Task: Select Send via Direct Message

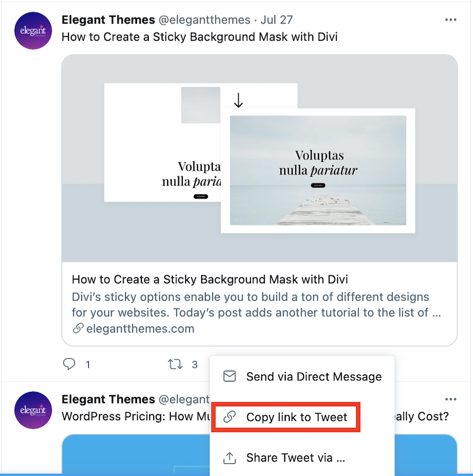Action: (x=314, y=376)
